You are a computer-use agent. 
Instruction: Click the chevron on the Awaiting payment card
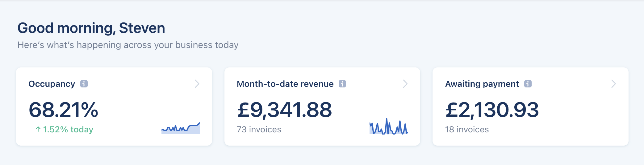tap(613, 84)
